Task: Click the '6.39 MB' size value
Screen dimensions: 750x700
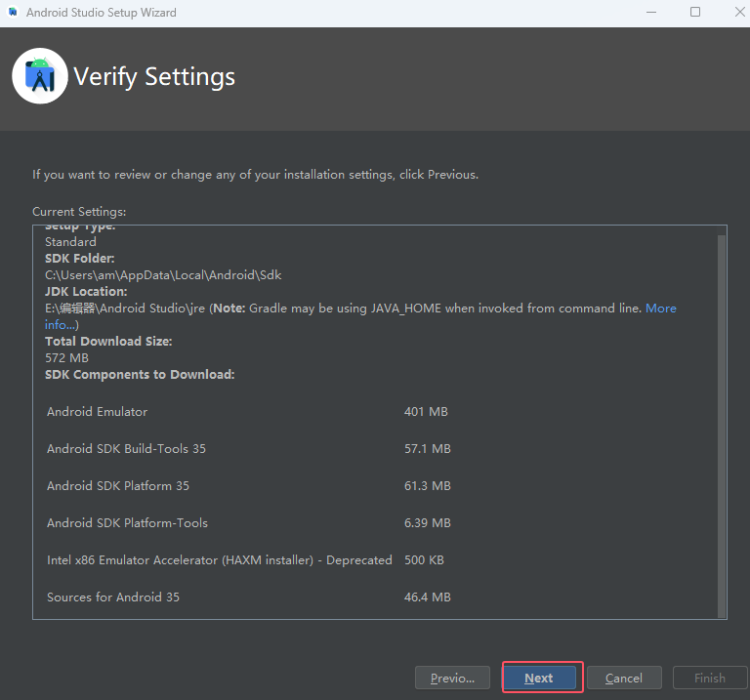Action: [x=428, y=523]
